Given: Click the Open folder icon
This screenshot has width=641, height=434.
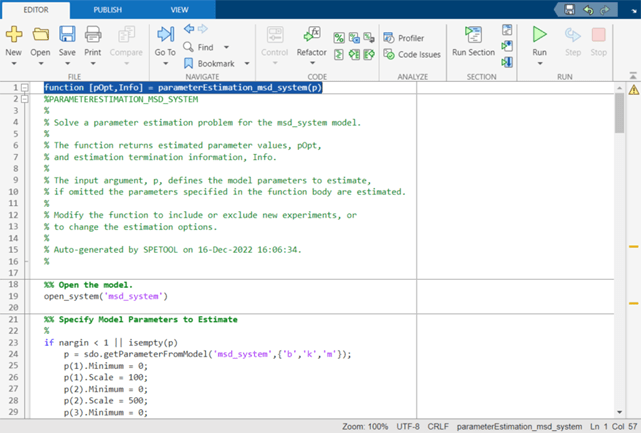Looking at the screenshot, I should click(40, 35).
